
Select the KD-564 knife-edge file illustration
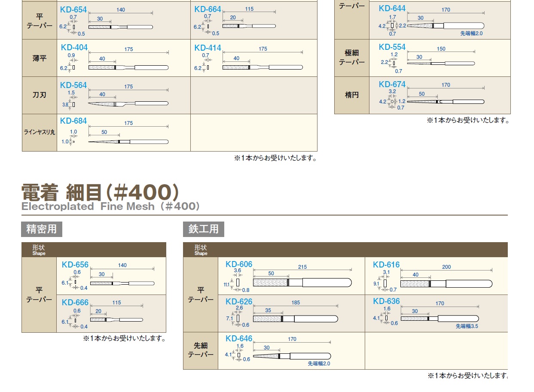click(128, 104)
